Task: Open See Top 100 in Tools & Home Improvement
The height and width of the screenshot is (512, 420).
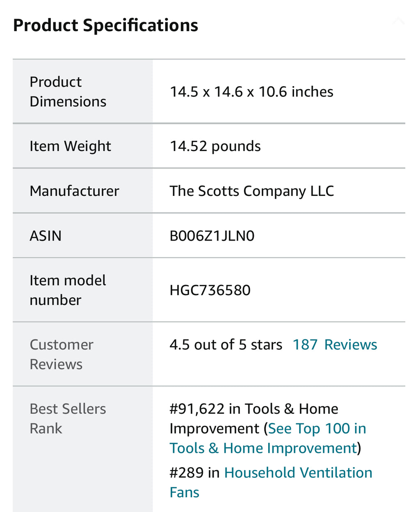Action: [x=317, y=429]
